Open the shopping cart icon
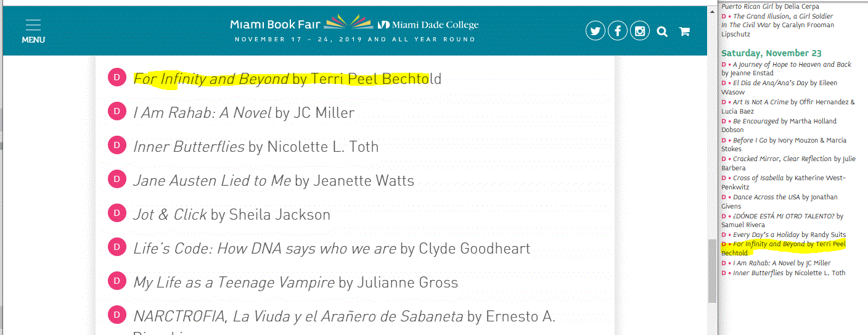Image resolution: width=868 pixels, height=335 pixels. pos(684,31)
